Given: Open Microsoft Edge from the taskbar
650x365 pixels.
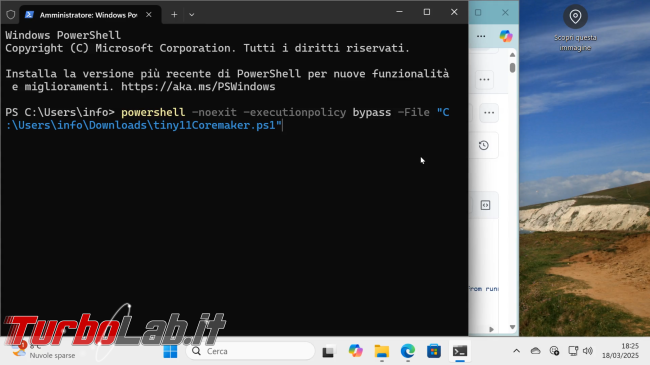Looking at the screenshot, I should point(408,351).
